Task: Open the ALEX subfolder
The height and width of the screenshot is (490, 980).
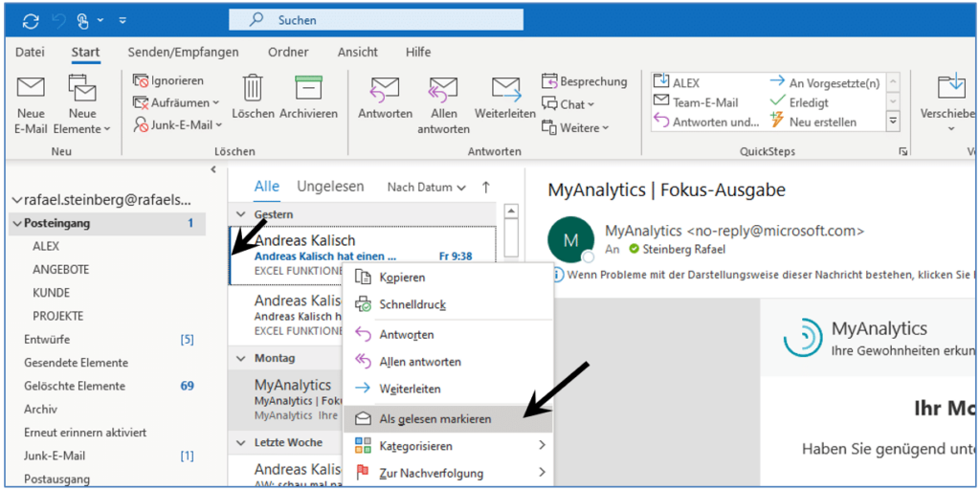Action: (46, 246)
